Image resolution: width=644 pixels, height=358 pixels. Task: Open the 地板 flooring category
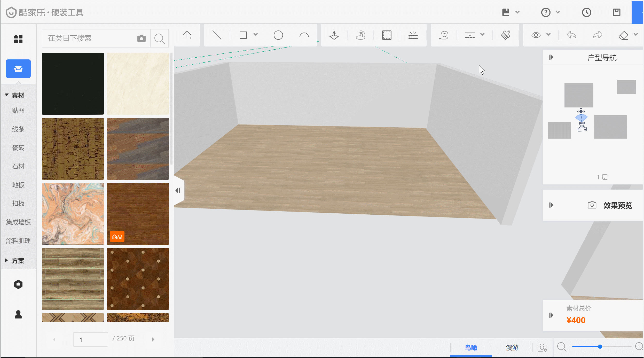coord(18,185)
